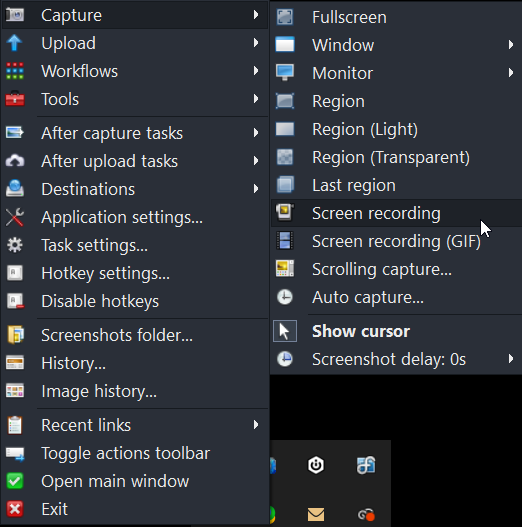Click the mail envelope tray icon
This screenshot has height=527, width=522.
click(316, 514)
